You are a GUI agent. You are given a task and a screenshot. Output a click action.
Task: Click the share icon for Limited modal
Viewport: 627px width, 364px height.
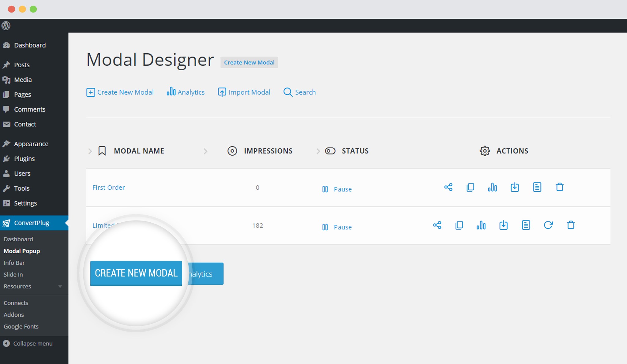click(x=437, y=225)
